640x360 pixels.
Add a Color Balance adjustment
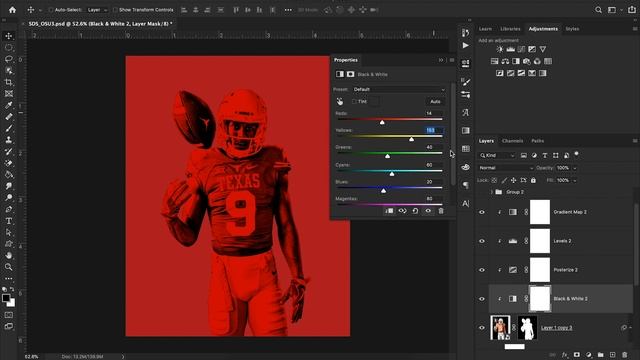(x=505, y=61)
